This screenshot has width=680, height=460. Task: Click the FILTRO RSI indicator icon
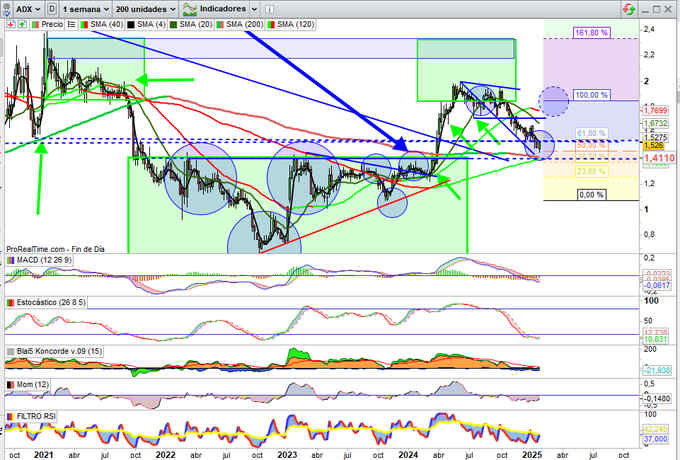(x=11, y=414)
